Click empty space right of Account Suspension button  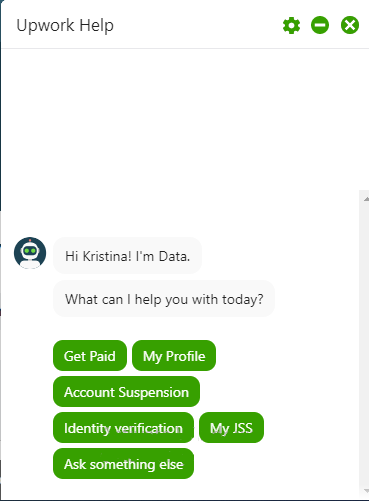click(278, 392)
